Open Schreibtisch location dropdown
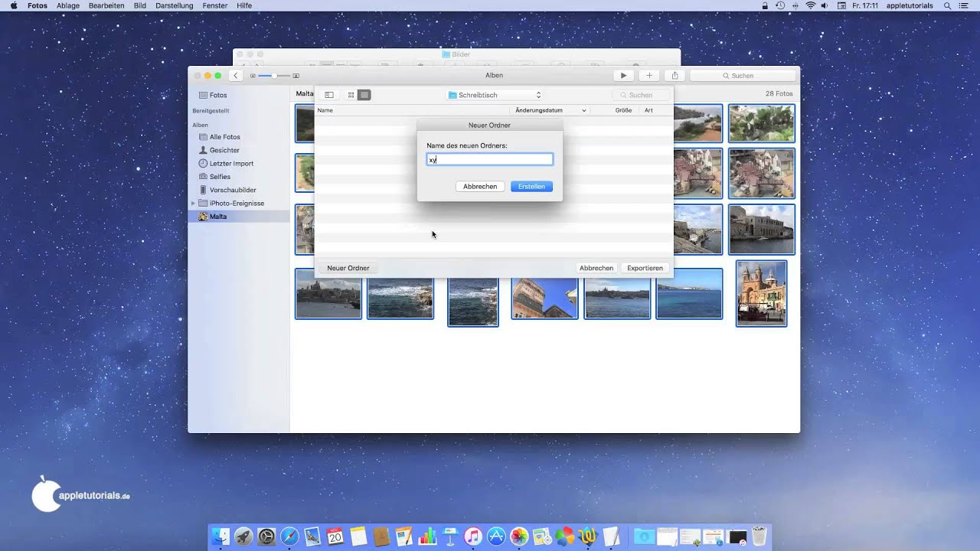This screenshot has height=551, width=980. tap(495, 95)
